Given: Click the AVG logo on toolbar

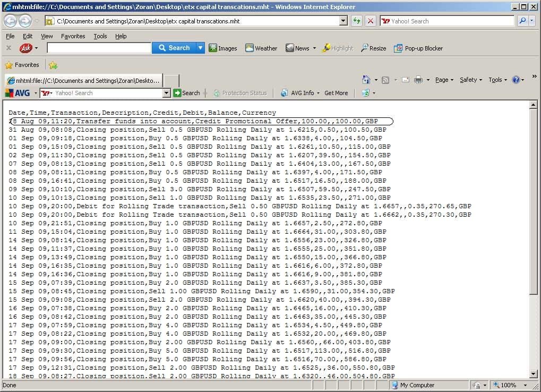Looking at the screenshot, I should tap(18, 93).
